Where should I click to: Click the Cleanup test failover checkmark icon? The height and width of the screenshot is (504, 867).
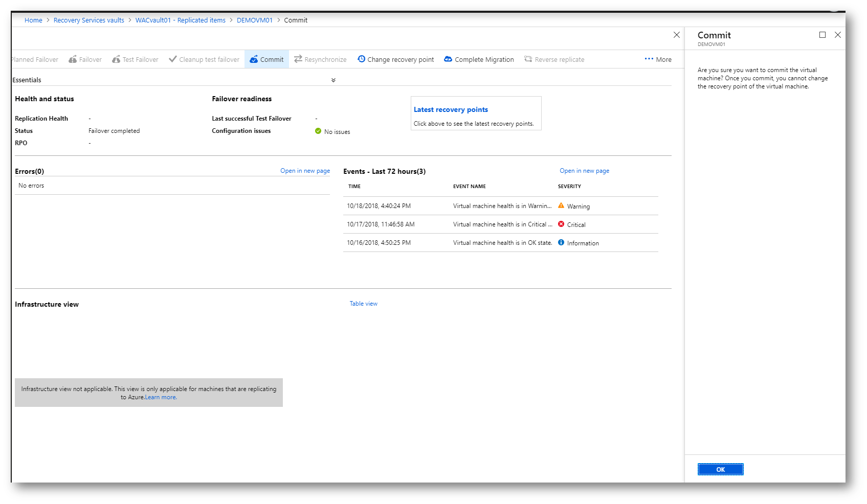(173, 59)
